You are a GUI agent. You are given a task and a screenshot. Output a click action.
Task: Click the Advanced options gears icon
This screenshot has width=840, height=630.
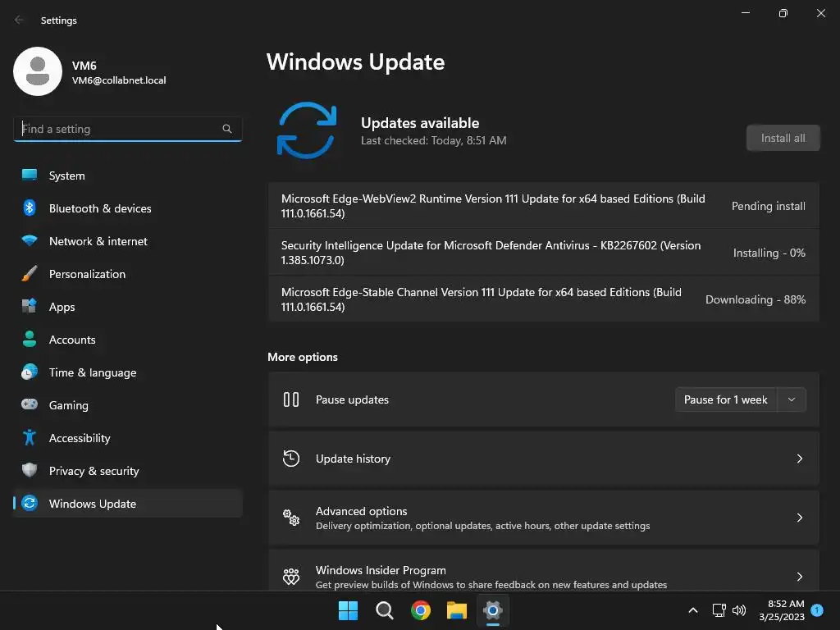(291, 518)
